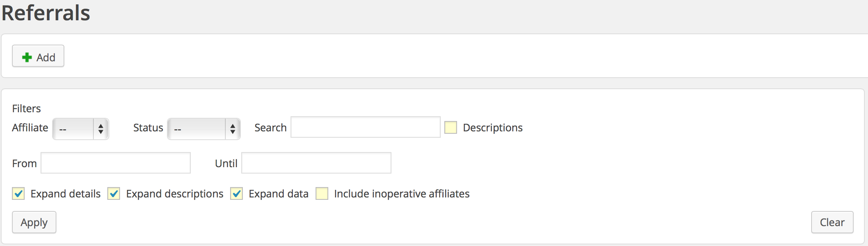
Task: Click the Status dropdown stepper arrows
Action: 233,129
